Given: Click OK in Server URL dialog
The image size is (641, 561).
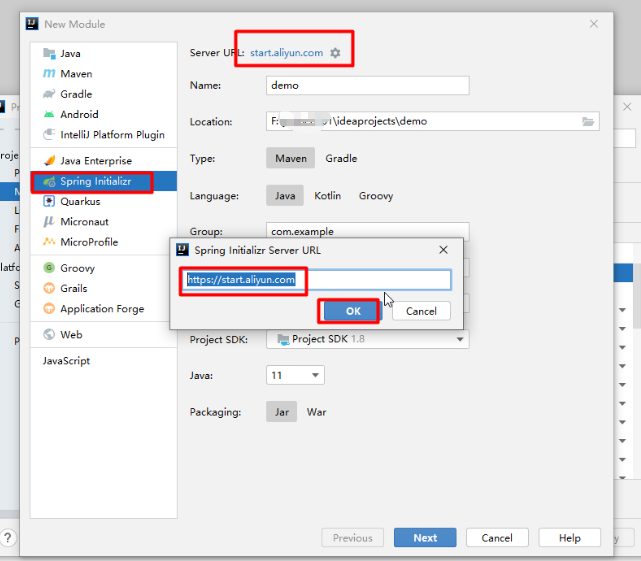Looking at the screenshot, I should [353, 311].
